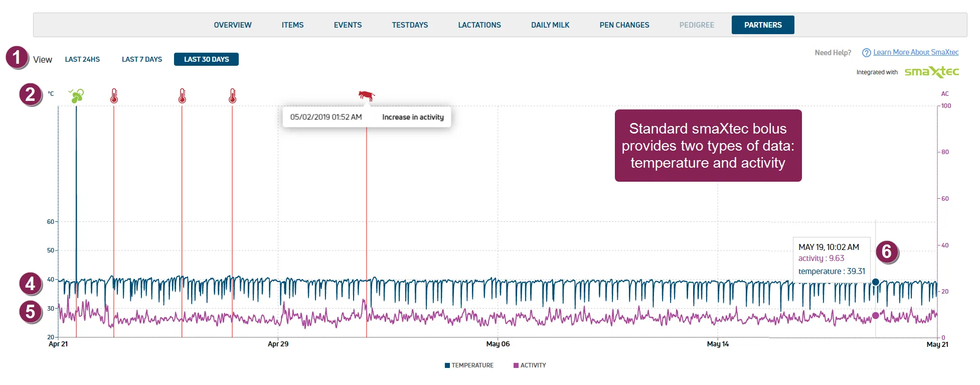Click the "Apr 29" axis label

coord(278,344)
